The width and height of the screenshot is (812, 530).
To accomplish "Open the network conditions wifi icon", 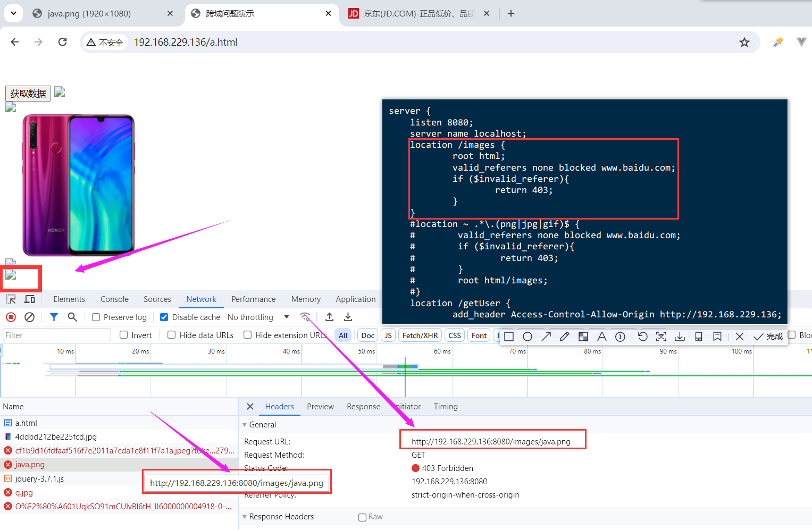I will (305, 317).
